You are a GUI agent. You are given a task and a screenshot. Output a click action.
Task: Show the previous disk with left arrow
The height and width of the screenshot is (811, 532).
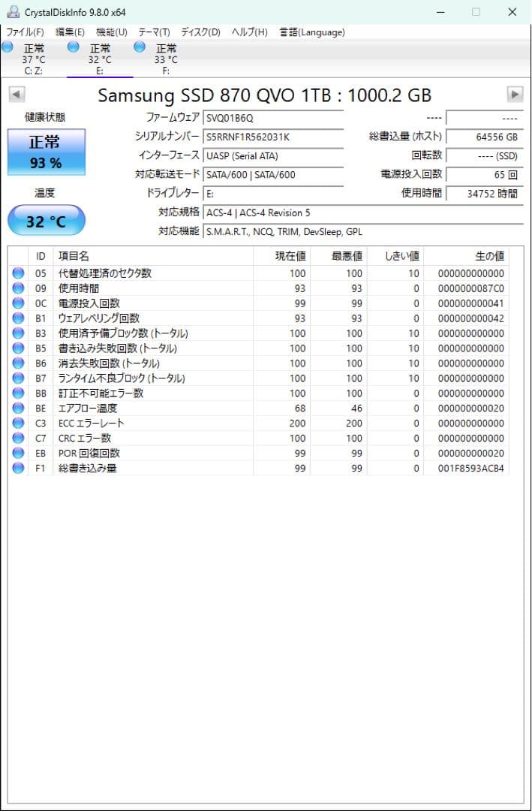17,95
